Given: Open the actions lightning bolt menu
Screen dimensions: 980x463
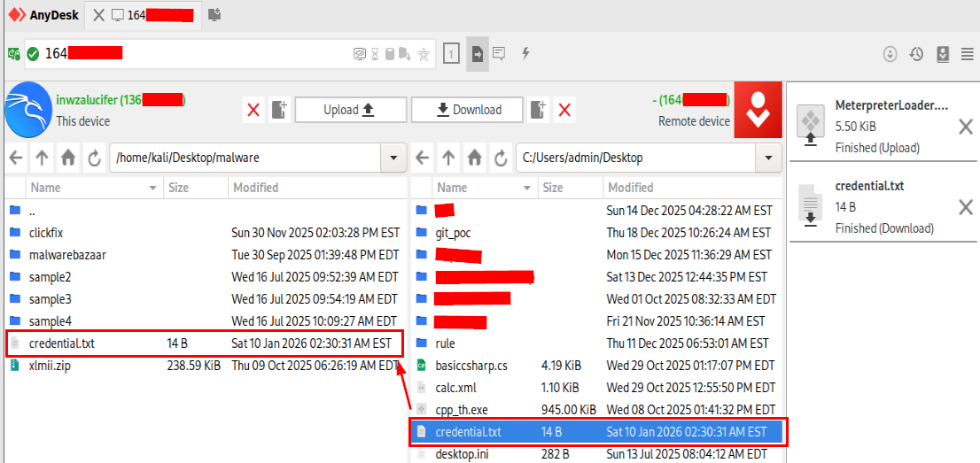Looking at the screenshot, I should pos(526,54).
